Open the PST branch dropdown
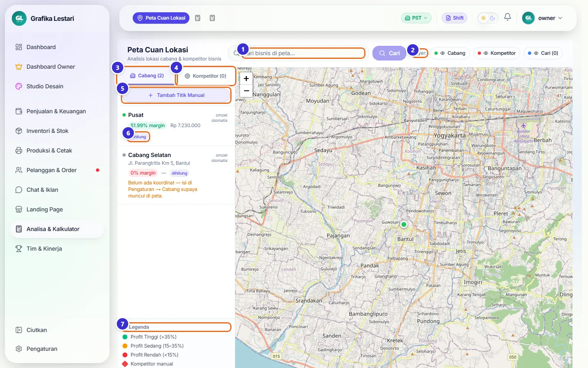 coord(416,18)
